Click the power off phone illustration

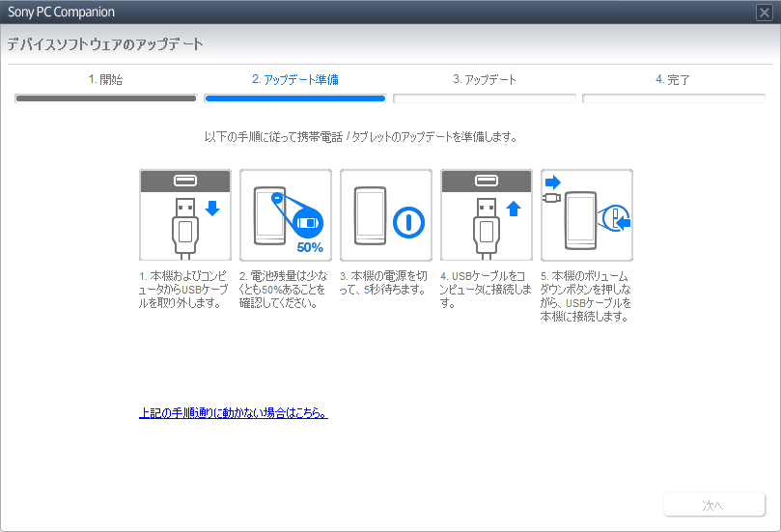pyautogui.click(x=386, y=214)
